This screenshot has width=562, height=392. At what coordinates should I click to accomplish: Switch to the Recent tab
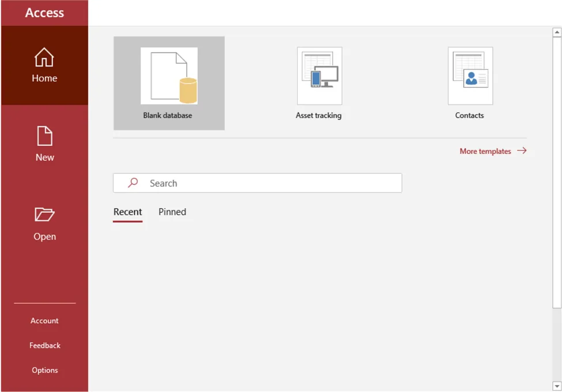pyautogui.click(x=127, y=212)
